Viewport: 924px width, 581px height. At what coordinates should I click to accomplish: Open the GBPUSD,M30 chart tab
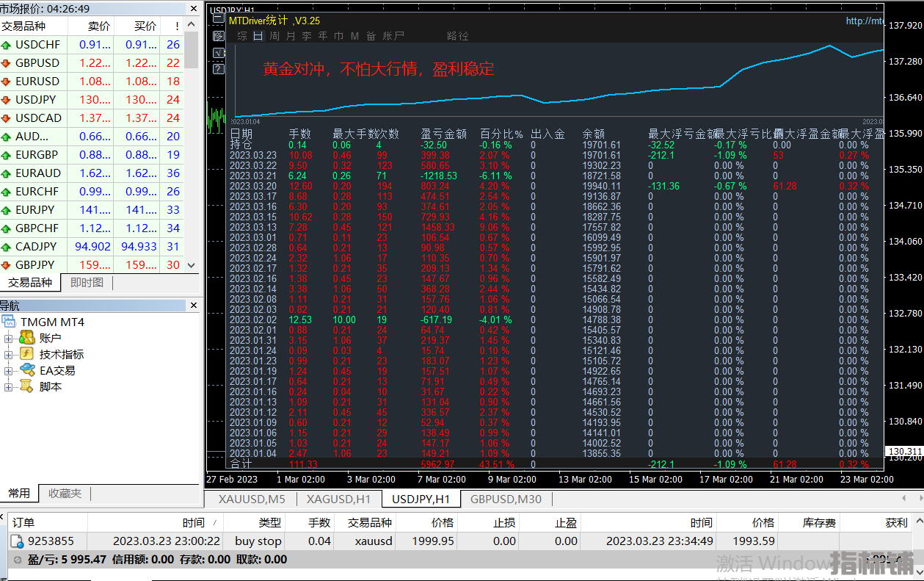pos(506,499)
